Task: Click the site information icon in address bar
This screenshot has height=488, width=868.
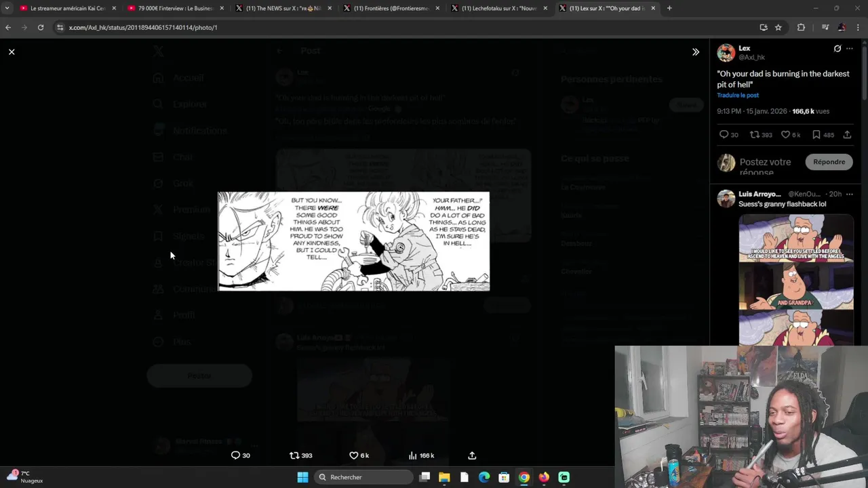Action: coord(60,27)
